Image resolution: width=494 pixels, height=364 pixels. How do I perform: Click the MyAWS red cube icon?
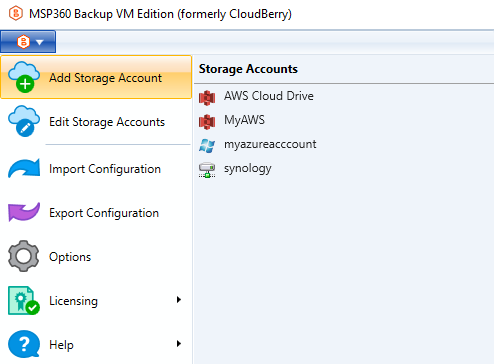point(207,122)
